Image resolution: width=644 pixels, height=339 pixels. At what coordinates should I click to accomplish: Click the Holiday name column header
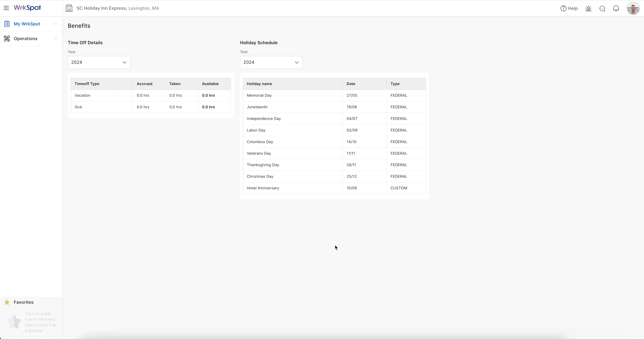293,84
